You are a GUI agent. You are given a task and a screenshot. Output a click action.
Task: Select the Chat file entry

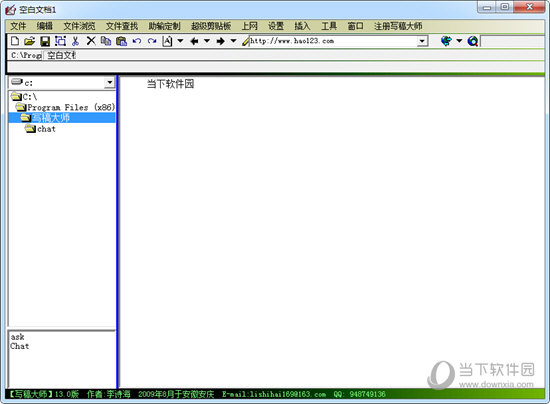tap(20, 346)
